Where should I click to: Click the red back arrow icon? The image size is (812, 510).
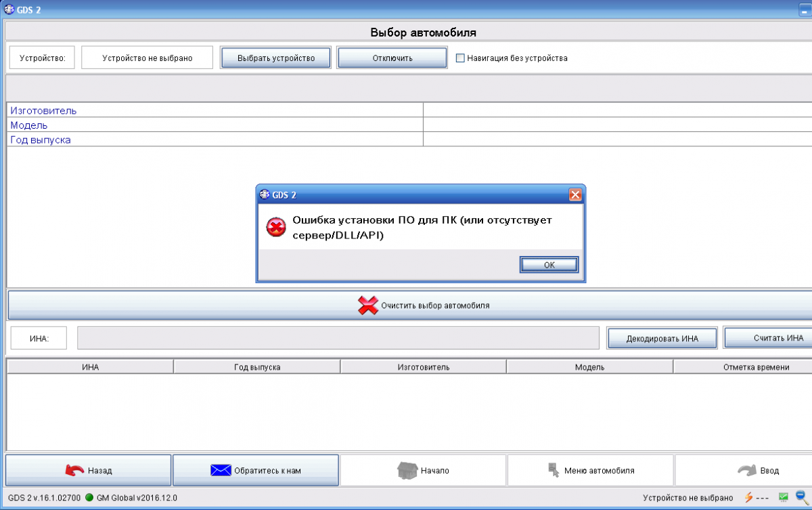click(x=75, y=470)
